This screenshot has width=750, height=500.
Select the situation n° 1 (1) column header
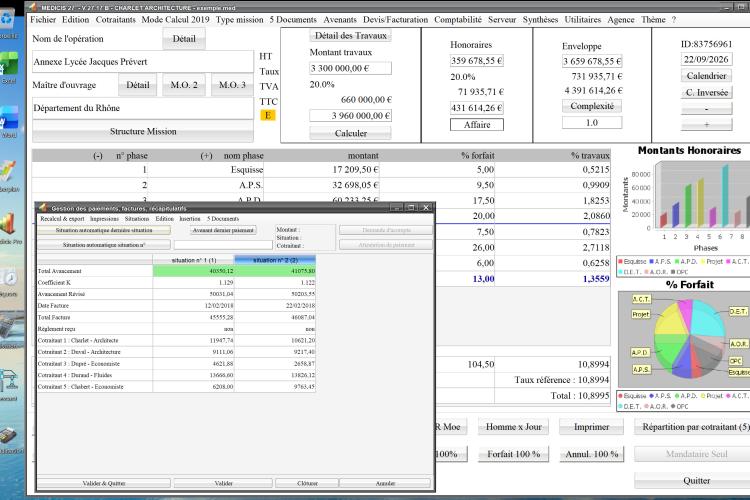(x=194, y=260)
